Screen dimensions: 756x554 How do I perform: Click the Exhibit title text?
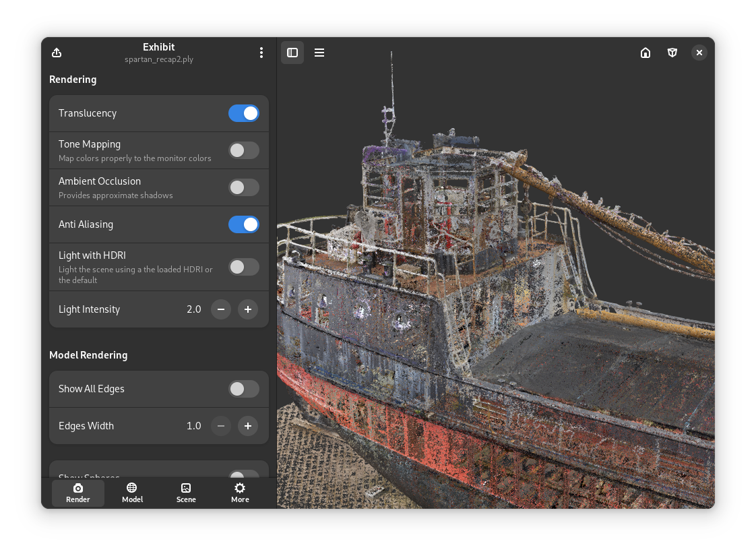pyautogui.click(x=158, y=47)
